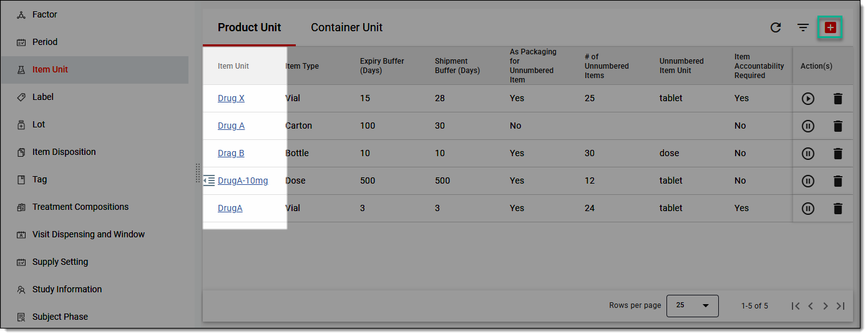868x336 pixels.
Task: Click the collapse sidebar indent icon
Action: click(209, 180)
